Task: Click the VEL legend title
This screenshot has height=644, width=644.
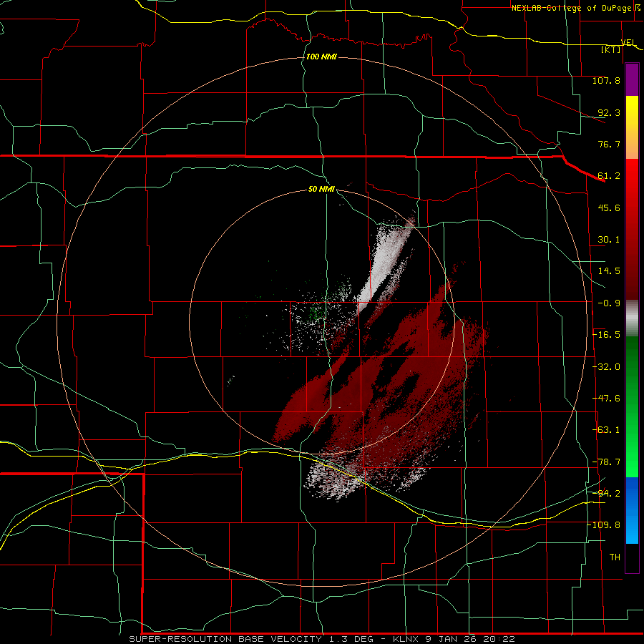Action: [x=628, y=42]
